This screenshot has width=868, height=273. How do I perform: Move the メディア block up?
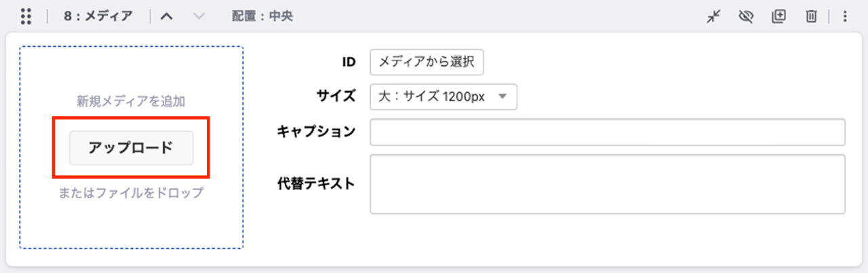pyautogui.click(x=166, y=17)
